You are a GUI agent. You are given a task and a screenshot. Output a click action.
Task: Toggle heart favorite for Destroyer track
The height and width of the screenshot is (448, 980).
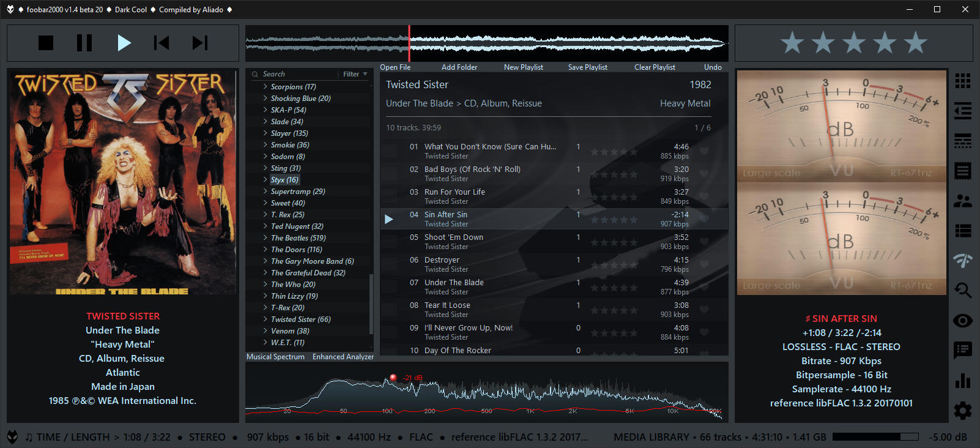[x=704, y=264]
